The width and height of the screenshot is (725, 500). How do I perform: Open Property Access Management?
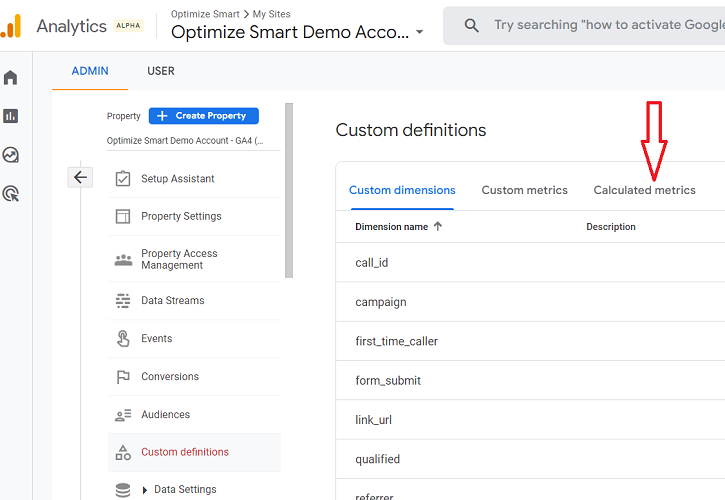tap(179, 259)
